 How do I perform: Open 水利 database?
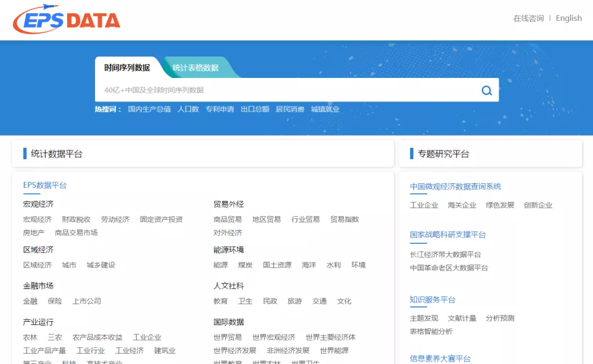coord(334,265)
